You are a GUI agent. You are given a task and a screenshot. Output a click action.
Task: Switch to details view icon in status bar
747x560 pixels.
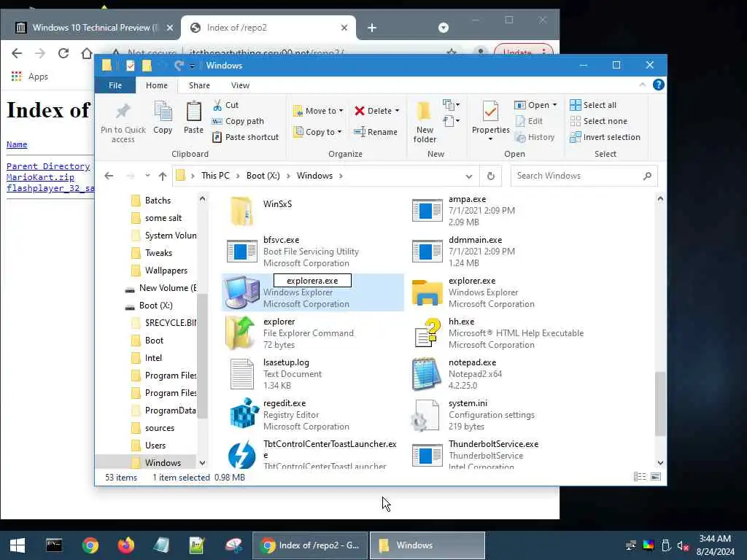(x=639, y=477)
